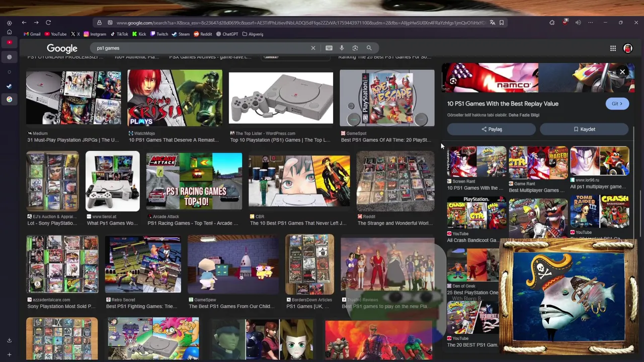The image size is (644, 362).
Task: Open the Gmail bookmark
Action: (x=32, y=34)
